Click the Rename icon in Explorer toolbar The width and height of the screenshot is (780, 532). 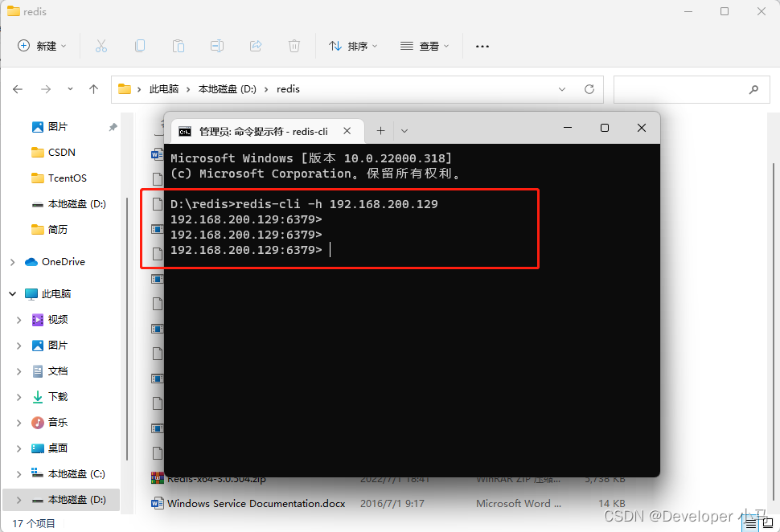tap(217, 47)
